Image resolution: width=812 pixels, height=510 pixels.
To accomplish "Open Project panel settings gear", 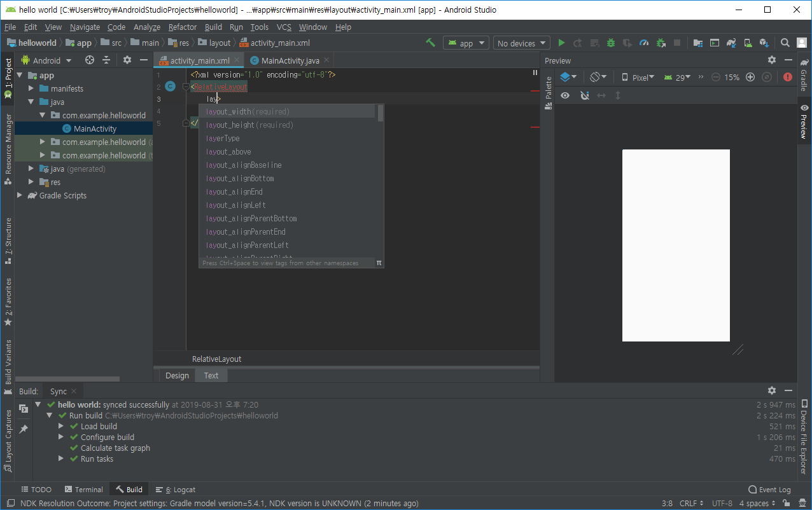I will point(127,60).
